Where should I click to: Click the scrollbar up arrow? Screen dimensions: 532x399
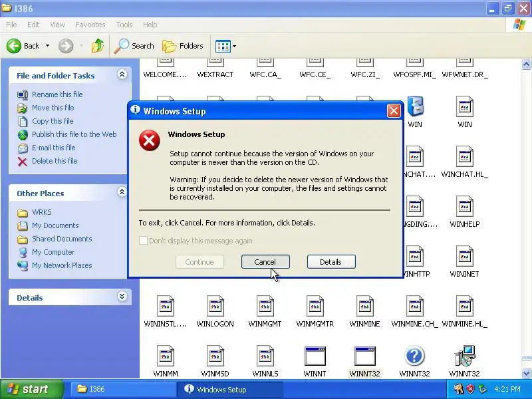pyautogui.click(x=526, y=64)
